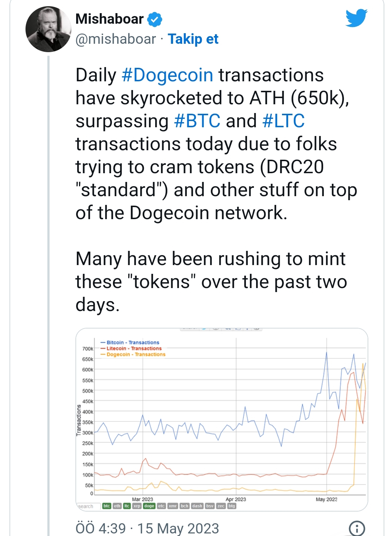Click the Mishaboar display name
The width and height of the screenshot is (392, 536).
(109, 19)
